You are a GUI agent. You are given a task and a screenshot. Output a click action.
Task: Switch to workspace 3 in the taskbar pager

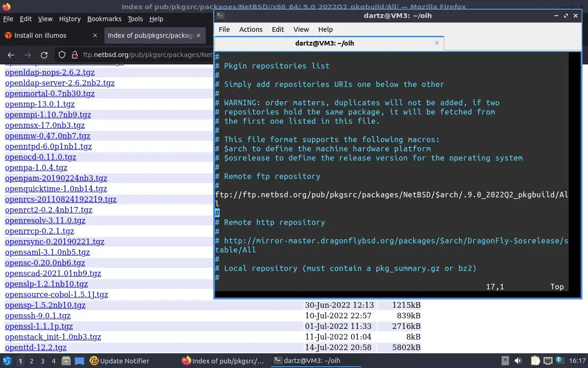(x=43, y=361)
